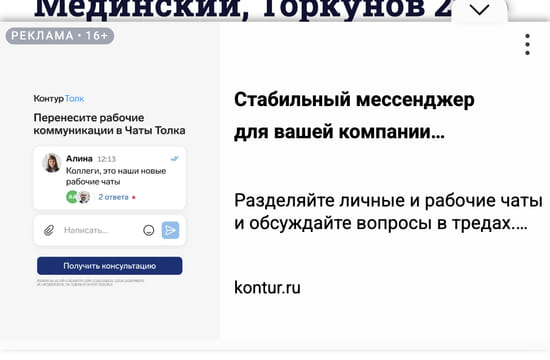The height and width of the screenshot is (360, 550).
Task: Click the ad description Разделяйте личные и рабочие чаты
Action: [388, 212]
